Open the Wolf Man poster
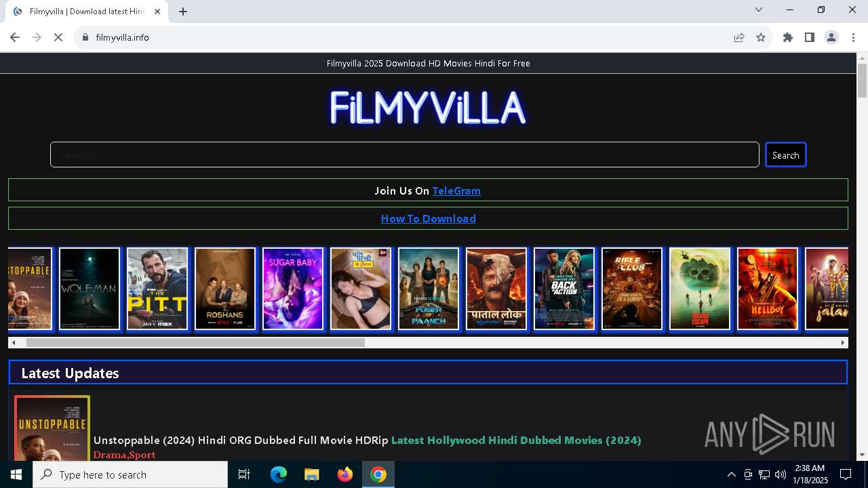The image size is (868, 488). [x=90, y=289]
